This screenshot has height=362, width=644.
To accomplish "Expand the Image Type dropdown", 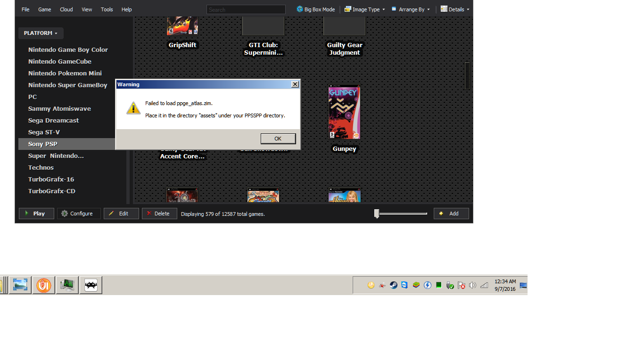I will pos(364,9).
